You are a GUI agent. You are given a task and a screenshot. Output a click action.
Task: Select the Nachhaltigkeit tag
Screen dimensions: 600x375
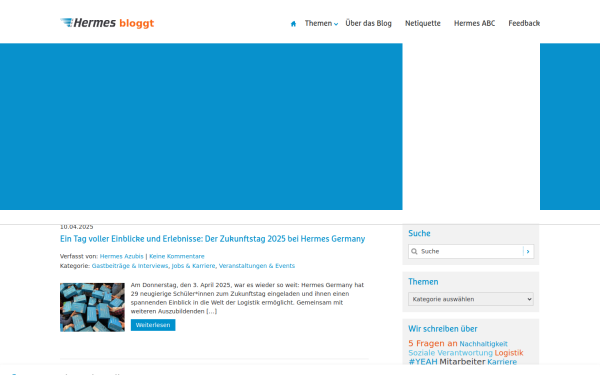[483, 344]
